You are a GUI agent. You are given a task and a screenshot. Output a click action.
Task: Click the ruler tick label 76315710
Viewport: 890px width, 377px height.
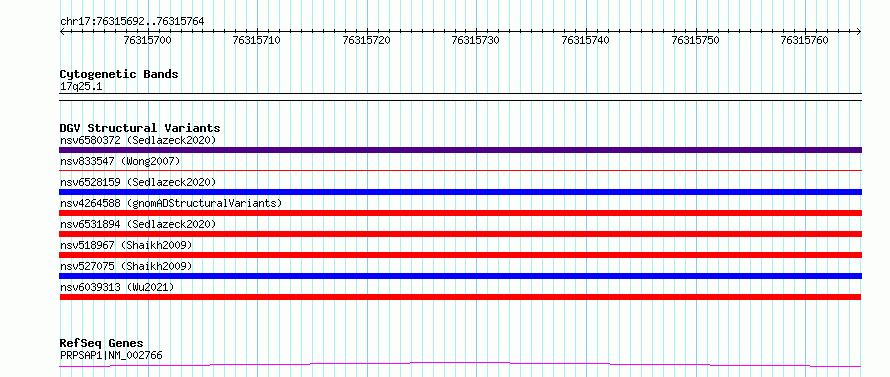pyautogui.click(x=257, y=40)
